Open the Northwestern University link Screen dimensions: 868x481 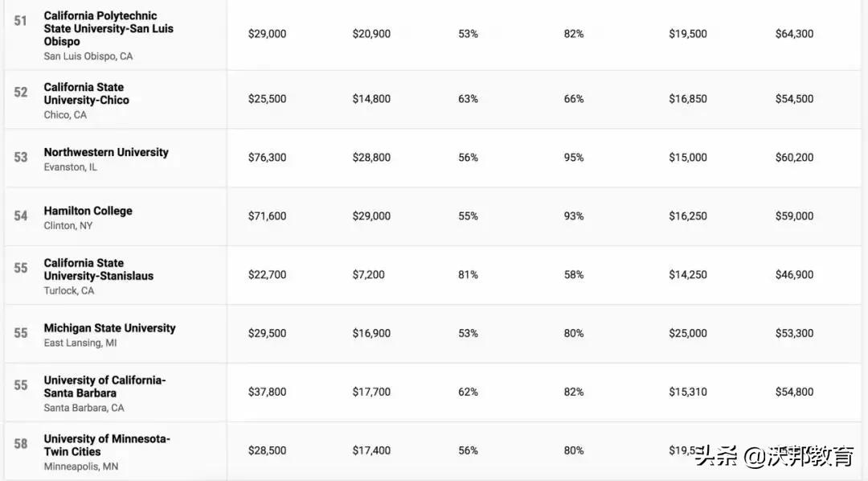(106, 152)
